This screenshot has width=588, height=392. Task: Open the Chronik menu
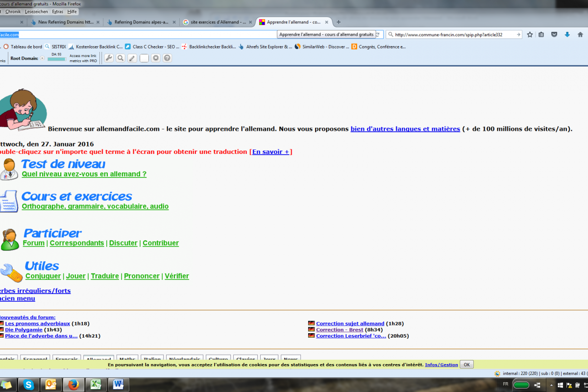(13, 11)
